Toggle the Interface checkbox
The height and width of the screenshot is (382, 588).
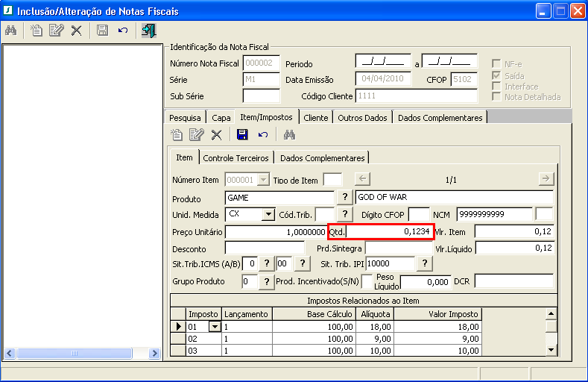[x=497, y=87]
